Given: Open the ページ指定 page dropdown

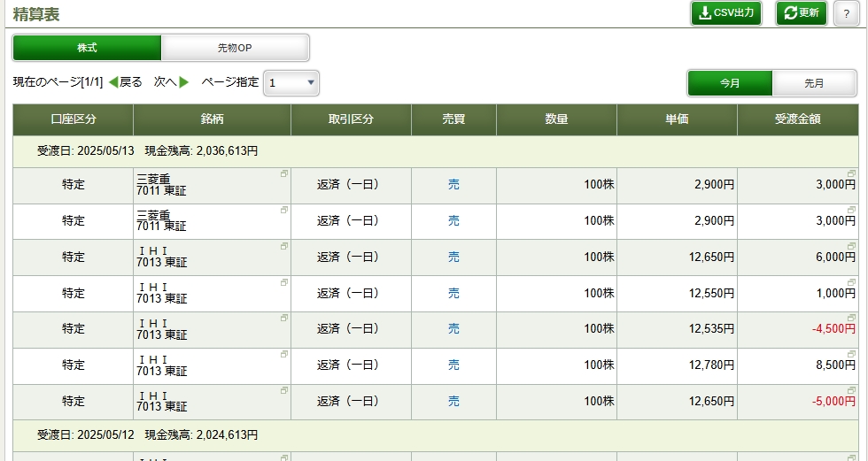Looking at the screenshot, I should (x=291, y=83).
